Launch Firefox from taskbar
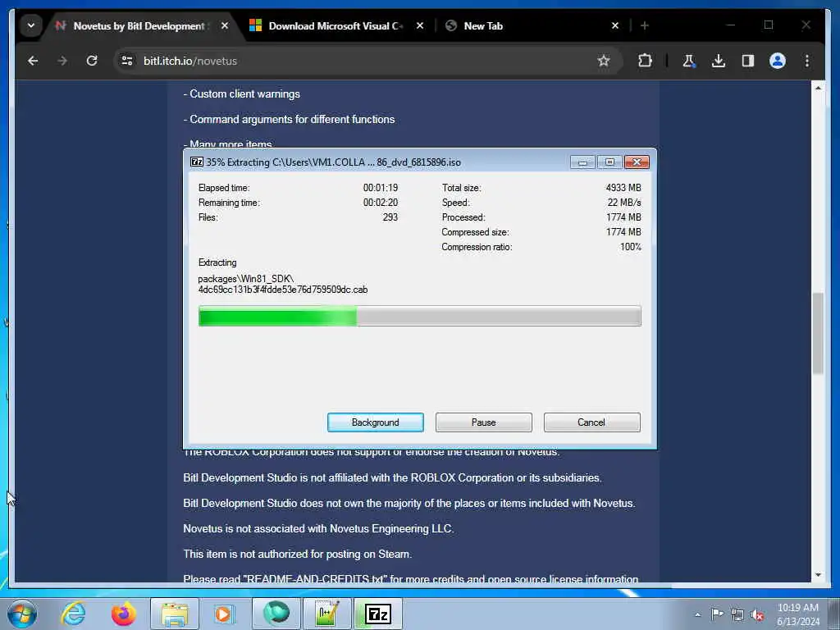The width and height of the screenshot is (840, 630). pyautogui.click(x=123, y=614)
